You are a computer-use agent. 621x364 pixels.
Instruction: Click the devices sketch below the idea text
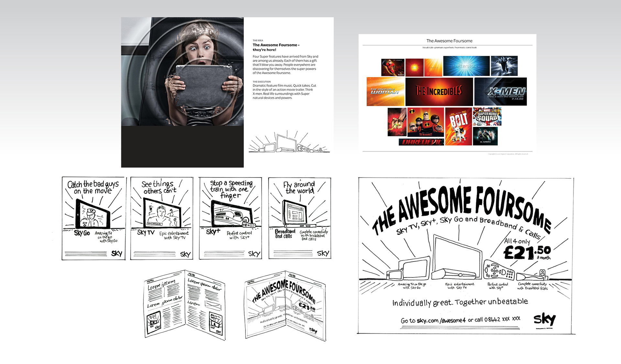(x=288, y=143)
